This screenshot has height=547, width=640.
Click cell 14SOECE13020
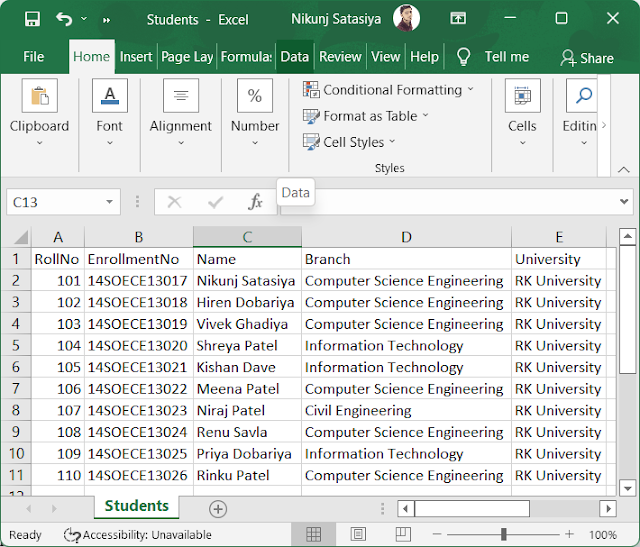coord(139,346)
